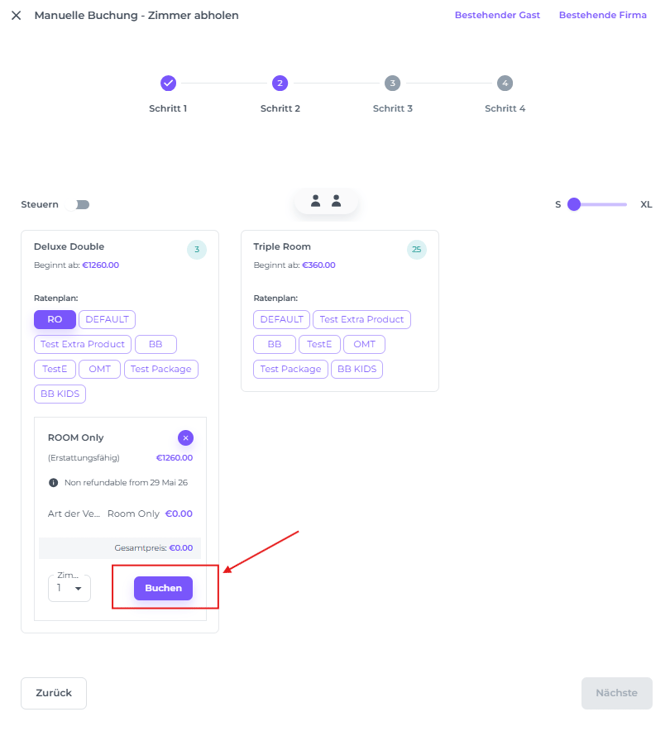The image size is (670, 731).
Task: Select BB KIDS rate plan in Triple Room
Action: tap(357, 369)
